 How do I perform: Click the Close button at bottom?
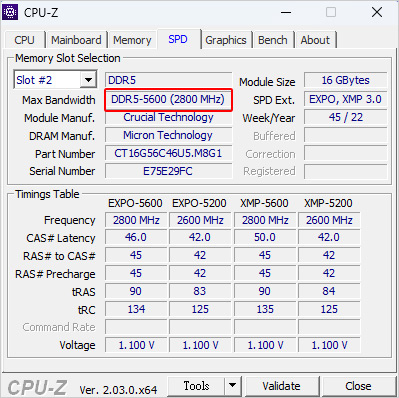[358, 386]
